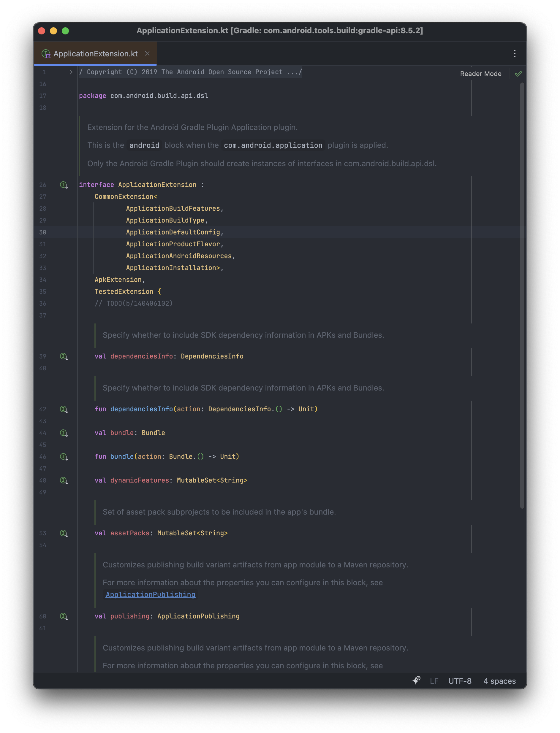Click gutter icon for val publishing
The height and width of the screenshot is (733, 560).
tap(64, 616)
